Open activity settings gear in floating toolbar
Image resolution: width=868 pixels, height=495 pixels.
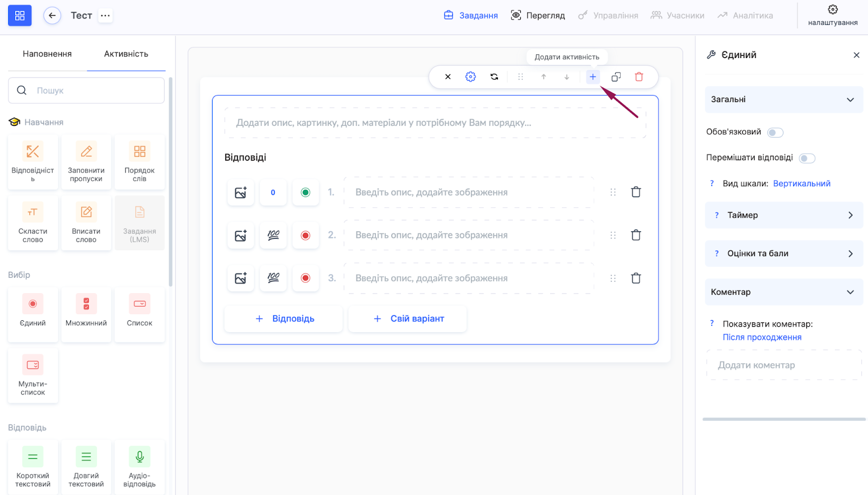tap(470, 77)
